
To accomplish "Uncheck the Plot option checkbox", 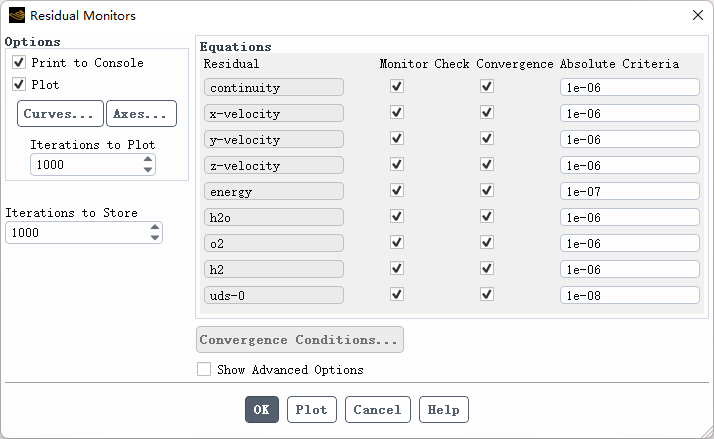I will 19,84.
